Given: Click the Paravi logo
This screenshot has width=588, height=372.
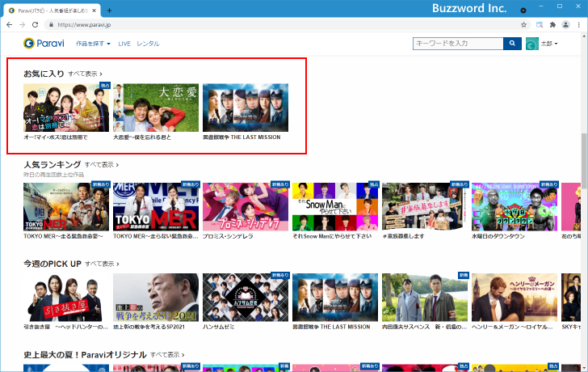Looking at the screenshot, I should (x=44, y=43).
